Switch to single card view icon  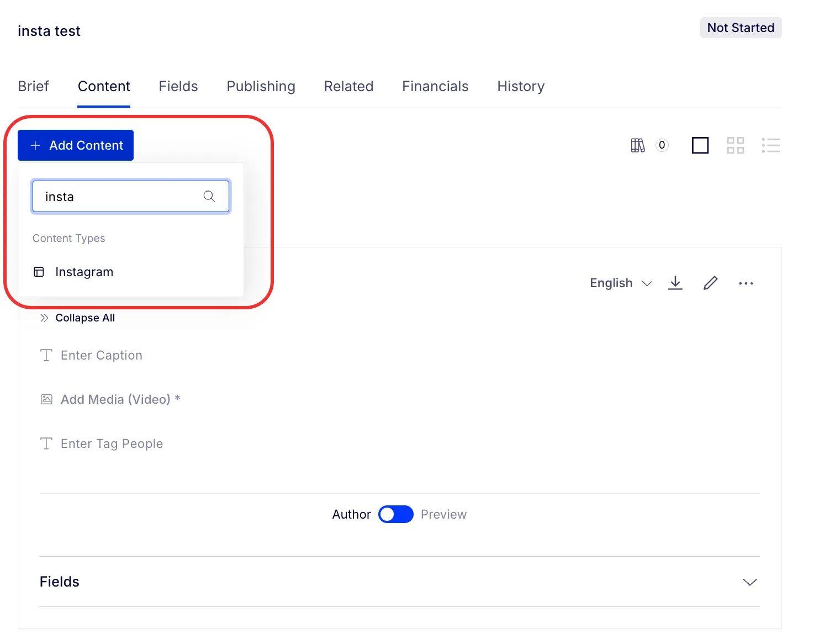coord(700,145)
